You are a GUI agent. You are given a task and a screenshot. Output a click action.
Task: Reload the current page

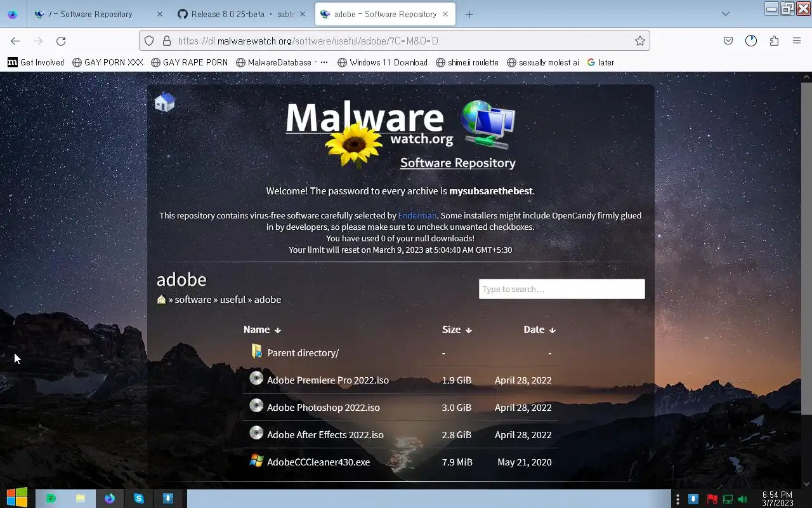(x=61, y=41)
